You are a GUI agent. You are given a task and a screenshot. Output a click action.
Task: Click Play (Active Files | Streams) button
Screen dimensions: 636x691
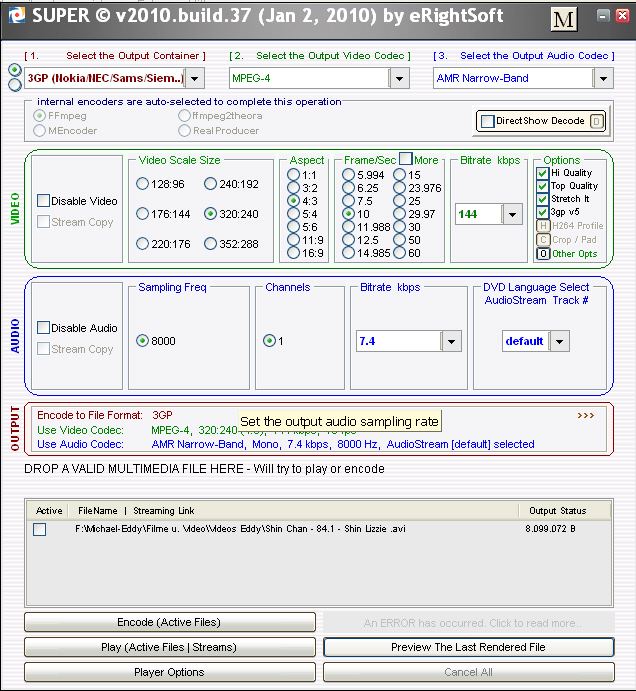tap(170, 647)
